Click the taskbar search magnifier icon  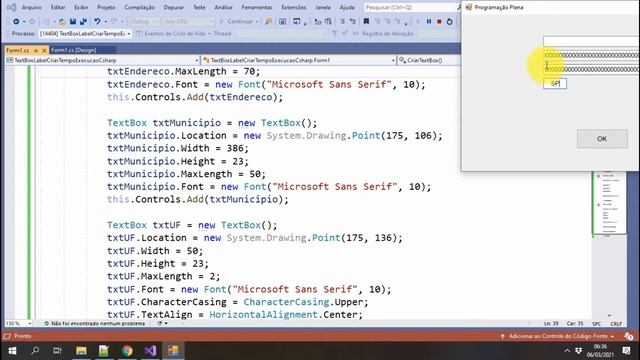[35, 351]
